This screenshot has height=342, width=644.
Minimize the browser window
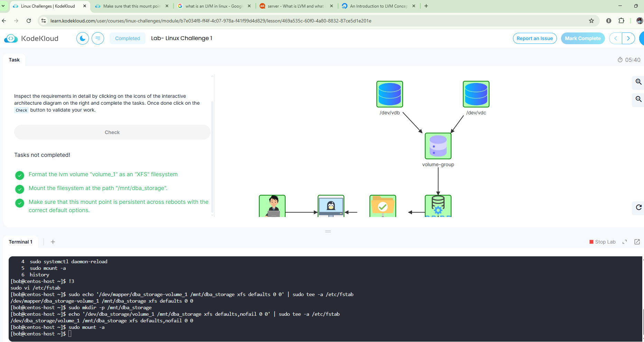point(620,6)
